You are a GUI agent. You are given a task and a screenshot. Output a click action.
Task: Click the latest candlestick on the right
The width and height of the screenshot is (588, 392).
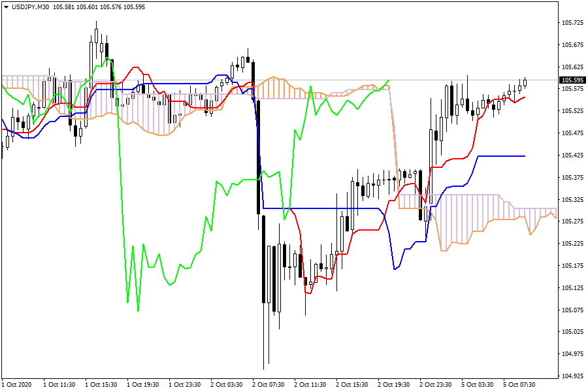click(525, 83)
